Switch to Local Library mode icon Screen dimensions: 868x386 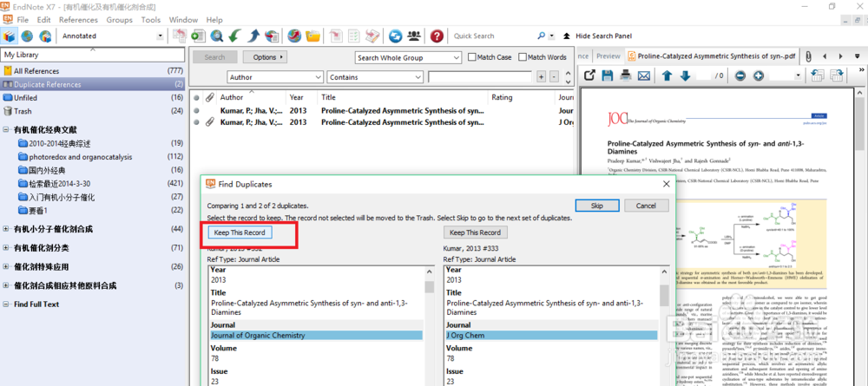9,36
